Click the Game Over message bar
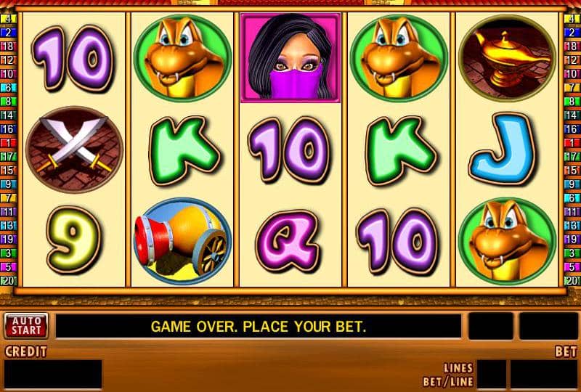The image size is (581, 392). click(259, 327)
